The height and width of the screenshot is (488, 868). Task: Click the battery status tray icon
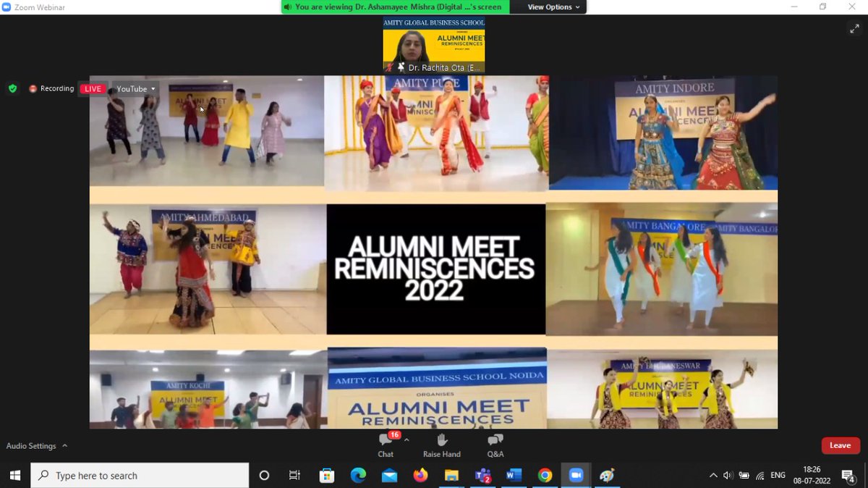point(744,476)
